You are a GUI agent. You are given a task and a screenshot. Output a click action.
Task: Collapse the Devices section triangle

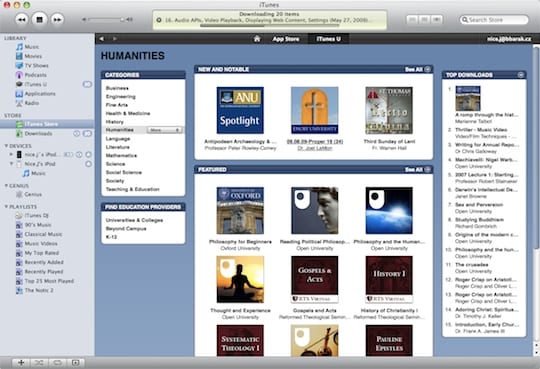[x=6, y=146]
